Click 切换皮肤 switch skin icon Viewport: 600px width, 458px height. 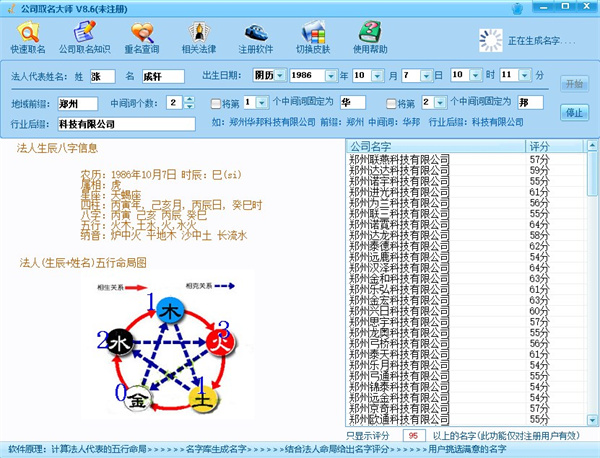313,37
